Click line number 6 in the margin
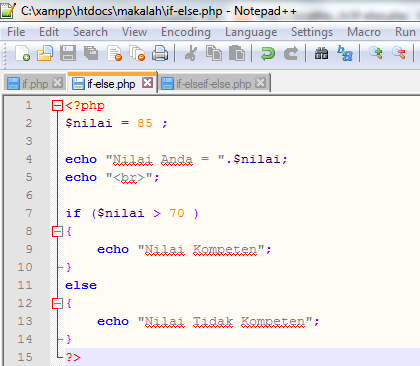 pyautogui.click(x=29, y=195)
